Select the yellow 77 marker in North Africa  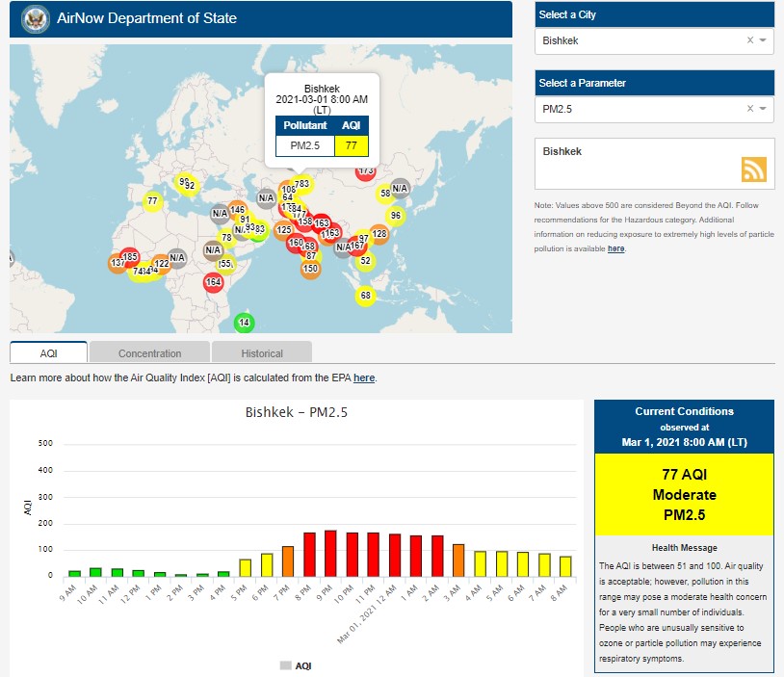(x=152, y=201)
